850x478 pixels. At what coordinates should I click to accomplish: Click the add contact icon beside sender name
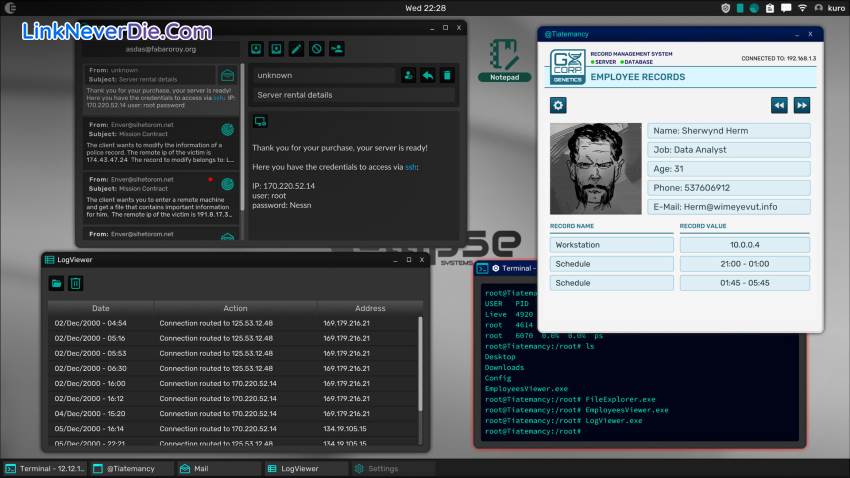coord(408,75)
